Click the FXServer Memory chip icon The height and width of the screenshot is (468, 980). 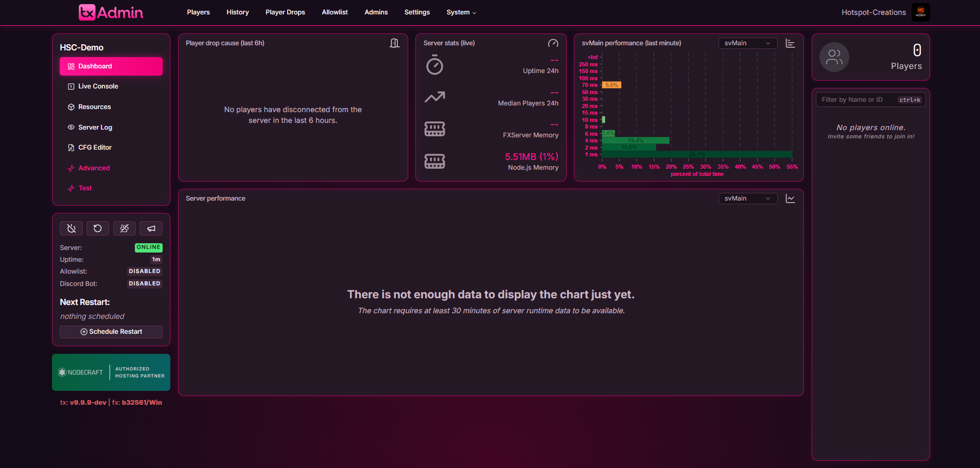pos(434,129)
